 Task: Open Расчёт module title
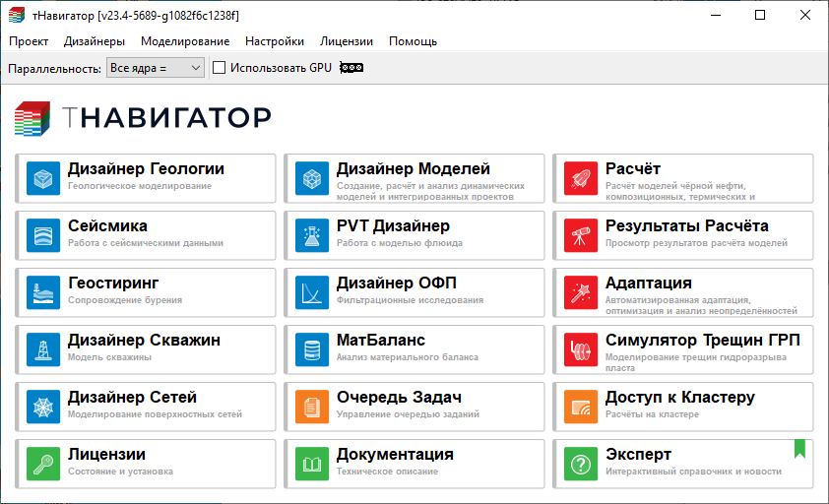pos(633,168)
